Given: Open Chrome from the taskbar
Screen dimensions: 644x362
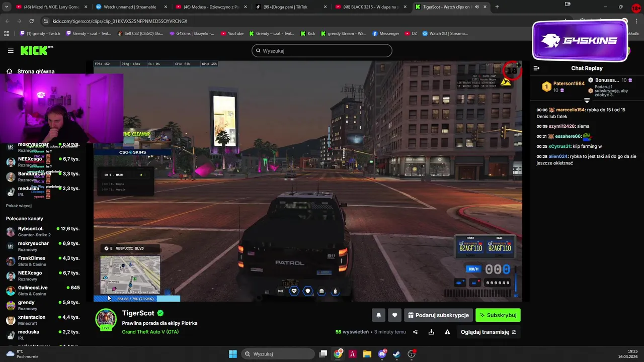Looking at the screenshot, I should point(338,354).
